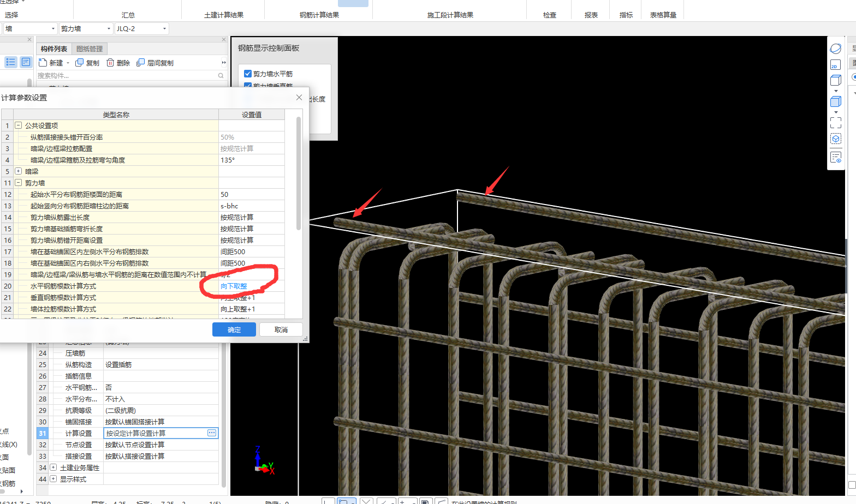Screen dimensions: 856x504
Task: Select the solid blue cube display icon
Action: coord(835,101)
